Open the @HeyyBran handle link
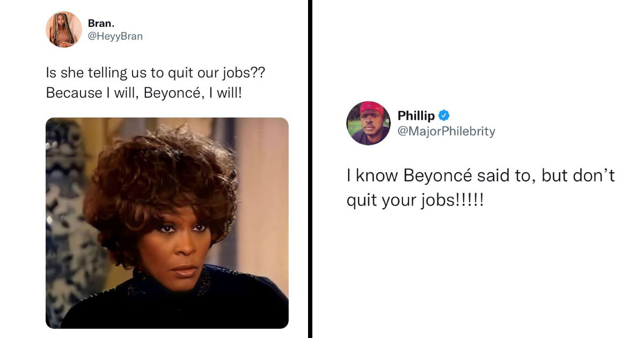The height and width of the screenshot is (338, 644). pos(115,36)
